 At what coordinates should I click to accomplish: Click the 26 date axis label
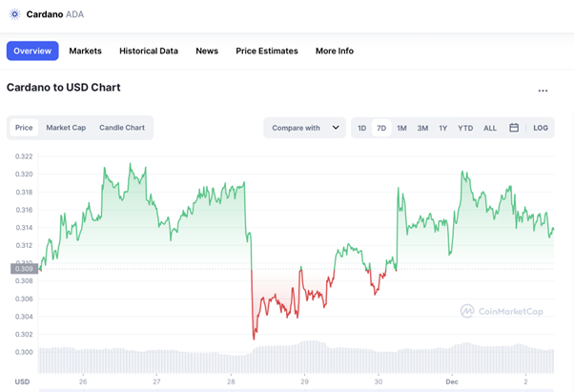coord(83,382)
